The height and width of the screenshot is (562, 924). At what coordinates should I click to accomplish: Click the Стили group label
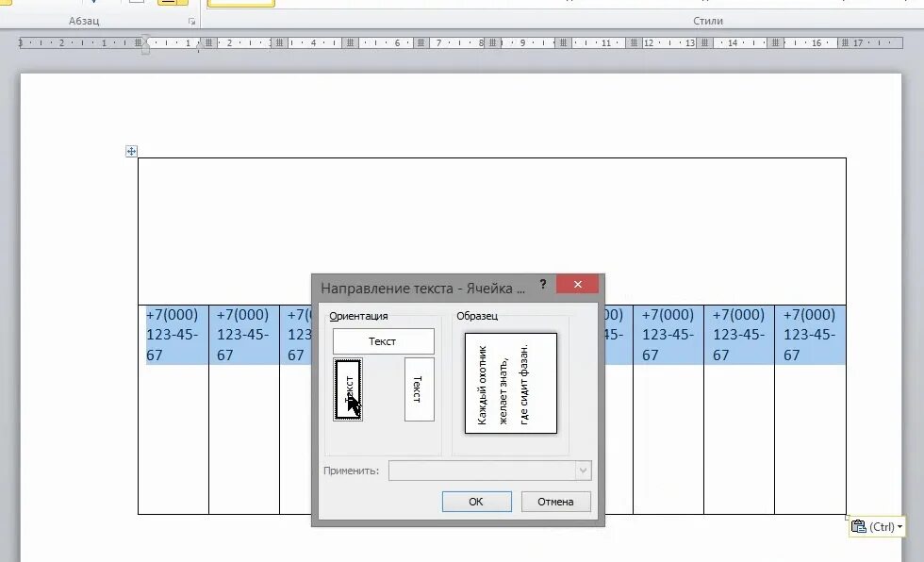coord(708,21)
